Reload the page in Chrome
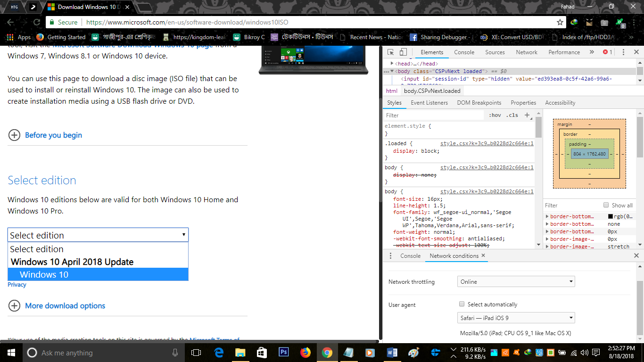 point(37,22)
